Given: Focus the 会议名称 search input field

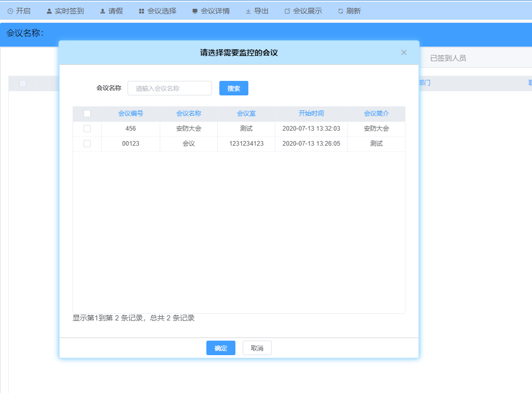Looking at the screenshot, I should pos(170,88).
